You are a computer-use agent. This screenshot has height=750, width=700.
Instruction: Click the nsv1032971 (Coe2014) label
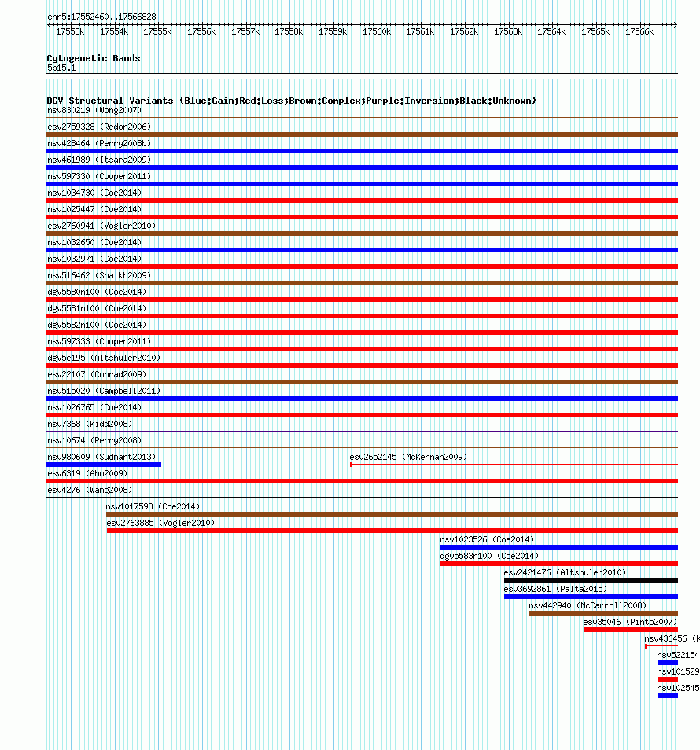94,259
